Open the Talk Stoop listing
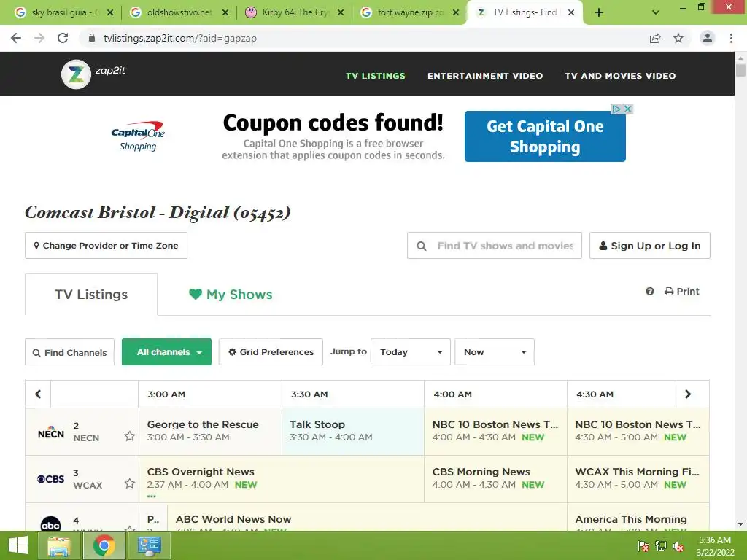This screenshot has width=747, height=560. pyautogui.click(x=353, y=431)
